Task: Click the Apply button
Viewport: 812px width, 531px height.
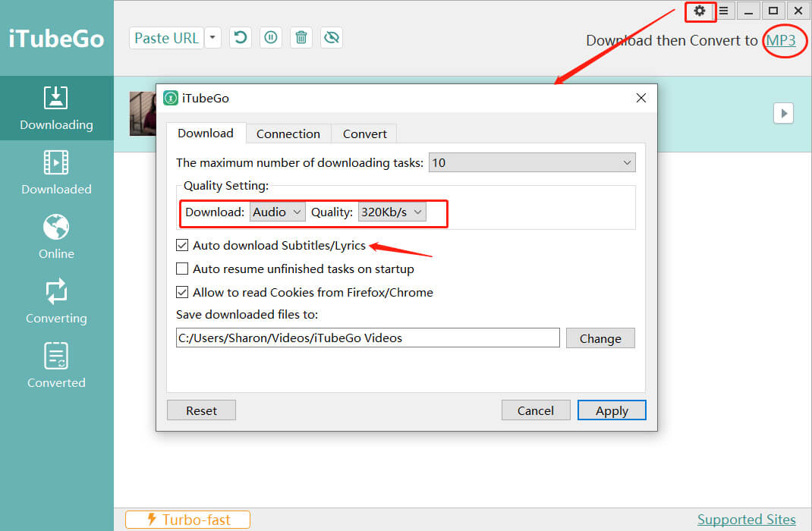Action: pos(612,410)
